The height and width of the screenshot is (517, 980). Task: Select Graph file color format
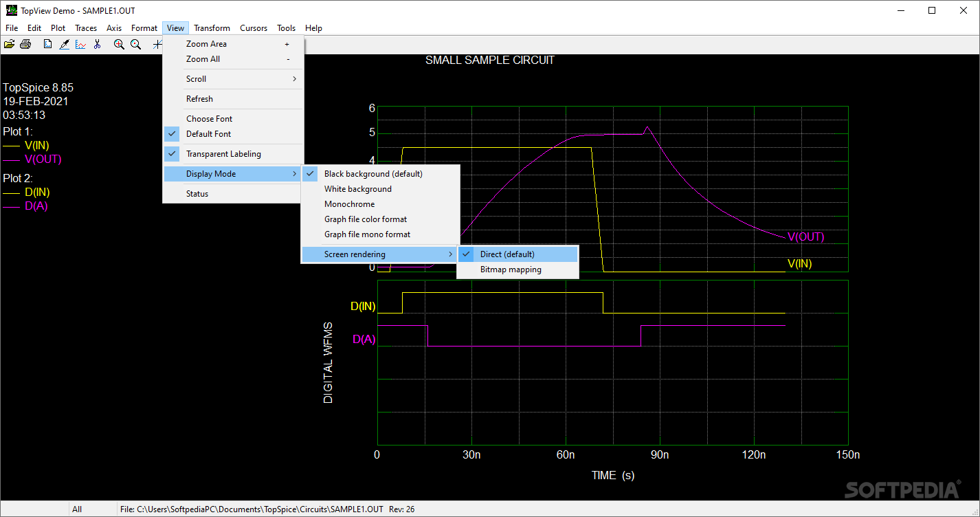(380, 219)
